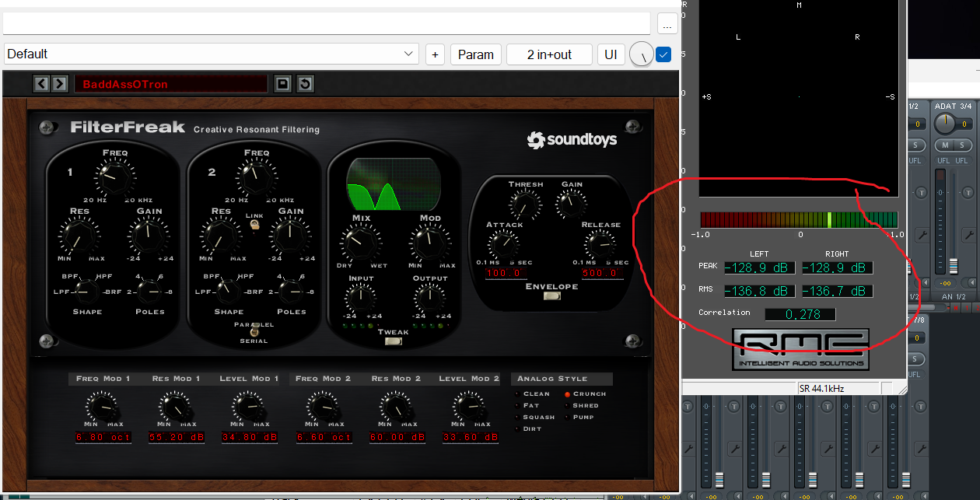
Task: Click the Output level knob
Action: click(x=429, y=297)
